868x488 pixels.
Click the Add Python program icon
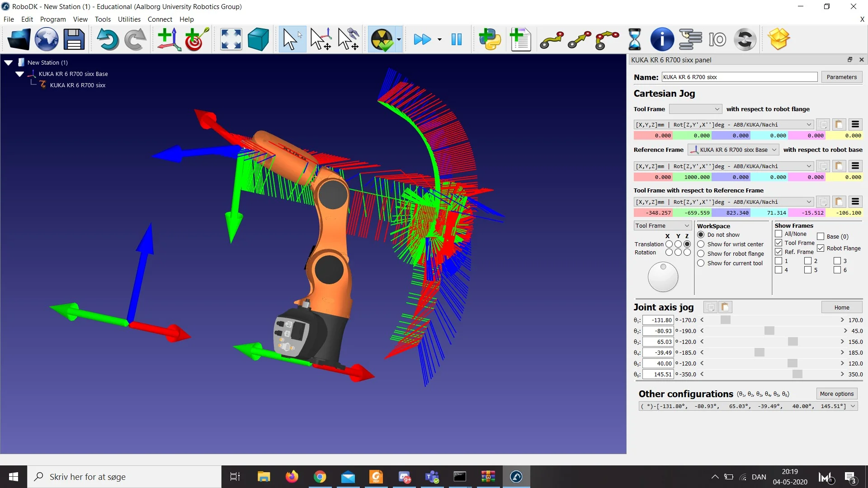[x=490, y=39]
